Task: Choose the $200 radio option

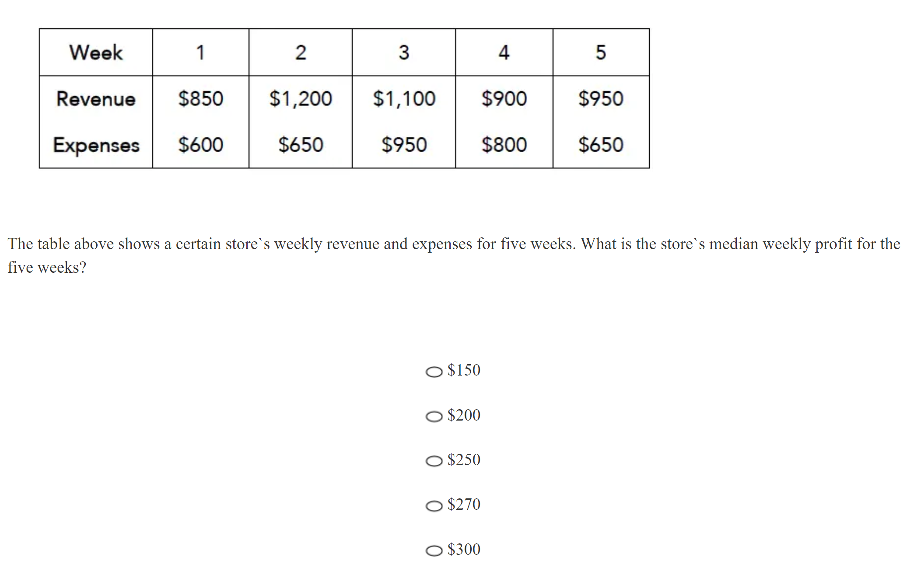Action: [x=434, y=416]
